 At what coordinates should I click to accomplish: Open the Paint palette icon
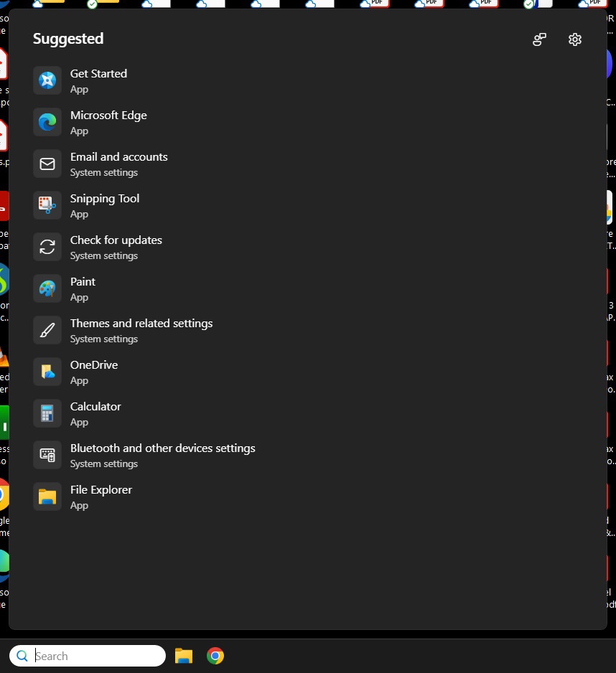click(x=47, y=288)
